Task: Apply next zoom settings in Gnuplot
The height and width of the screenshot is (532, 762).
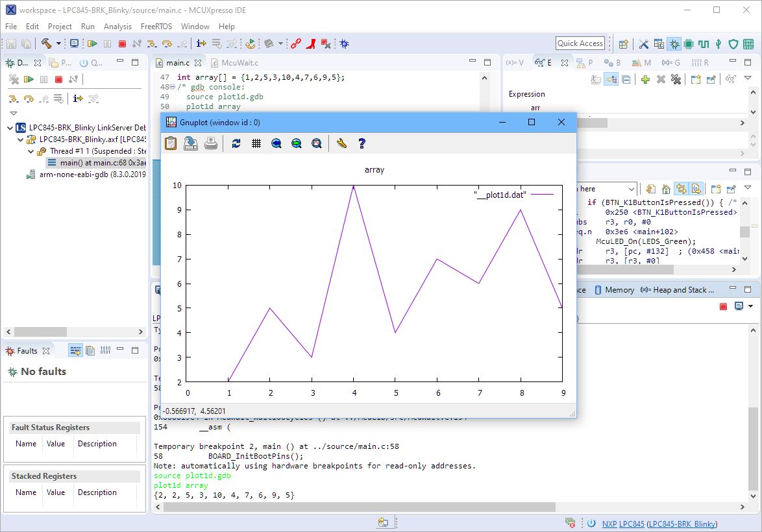Action: tap(297, 143)
